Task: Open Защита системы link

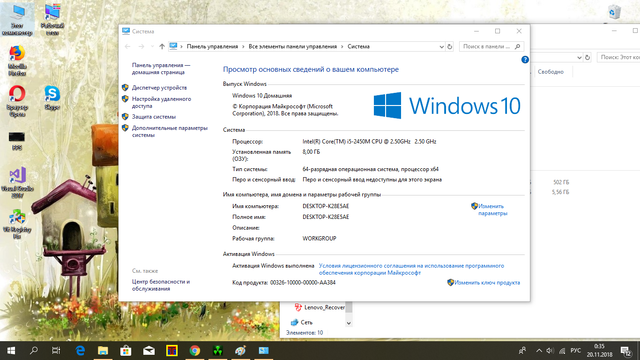Action: pyautogui.click(x=153, y=117)
